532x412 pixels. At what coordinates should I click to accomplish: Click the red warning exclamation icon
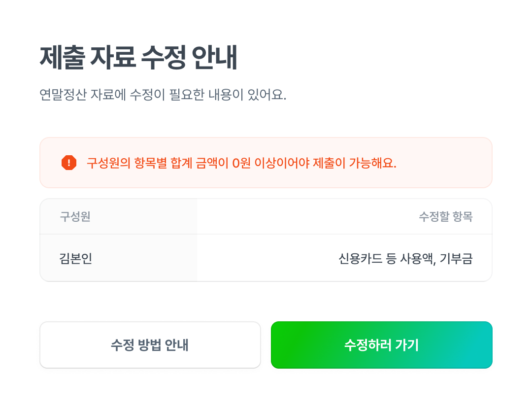(x=69, y=163)
